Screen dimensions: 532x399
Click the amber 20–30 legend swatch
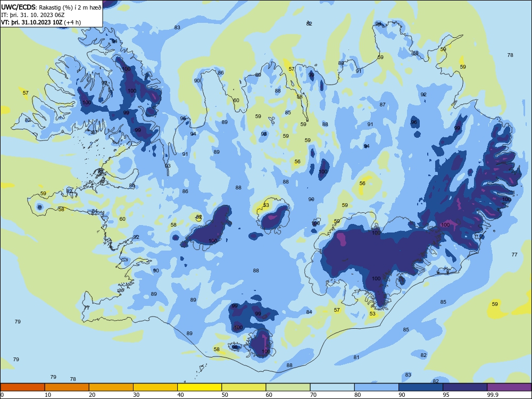[x=111, y=387]
